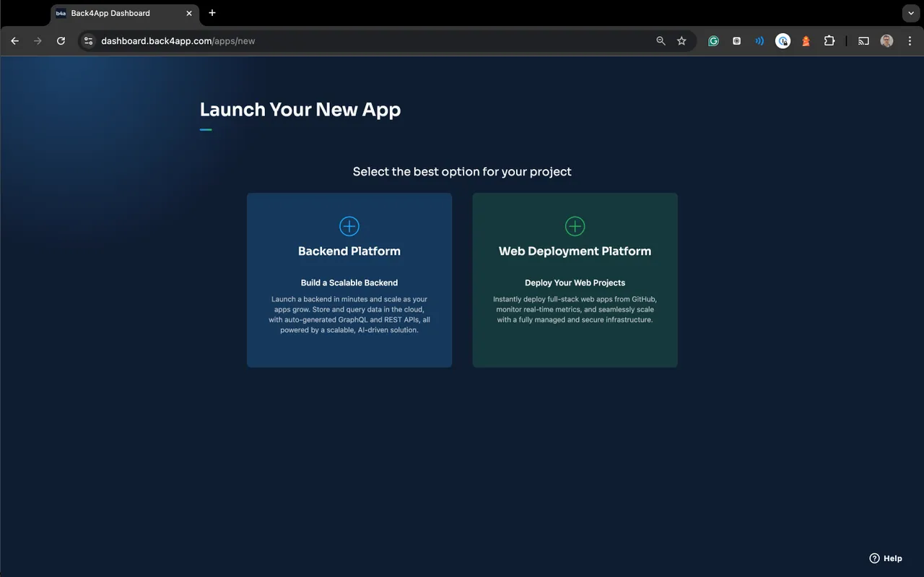Click the Help question-mark icon
The width and height of the screenshot is (924, 577).
point(873,558)
